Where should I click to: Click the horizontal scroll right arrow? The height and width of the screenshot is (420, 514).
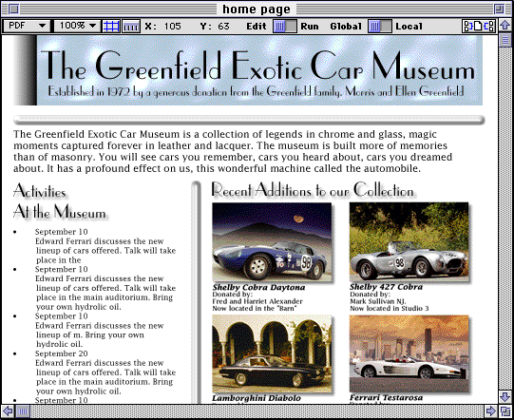[491, 410]
